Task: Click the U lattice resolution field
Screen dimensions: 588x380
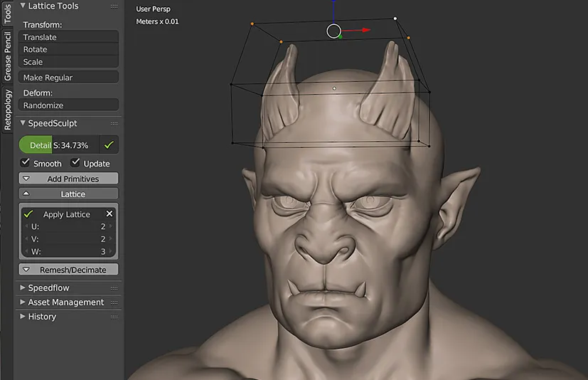Action: coord(69,226)
